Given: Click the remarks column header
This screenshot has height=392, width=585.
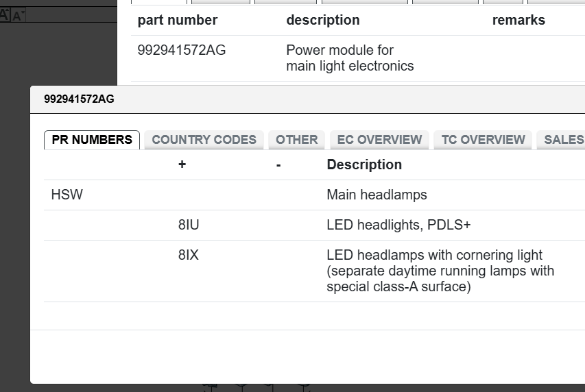Looking at the screenshot, I should (518, 21).
